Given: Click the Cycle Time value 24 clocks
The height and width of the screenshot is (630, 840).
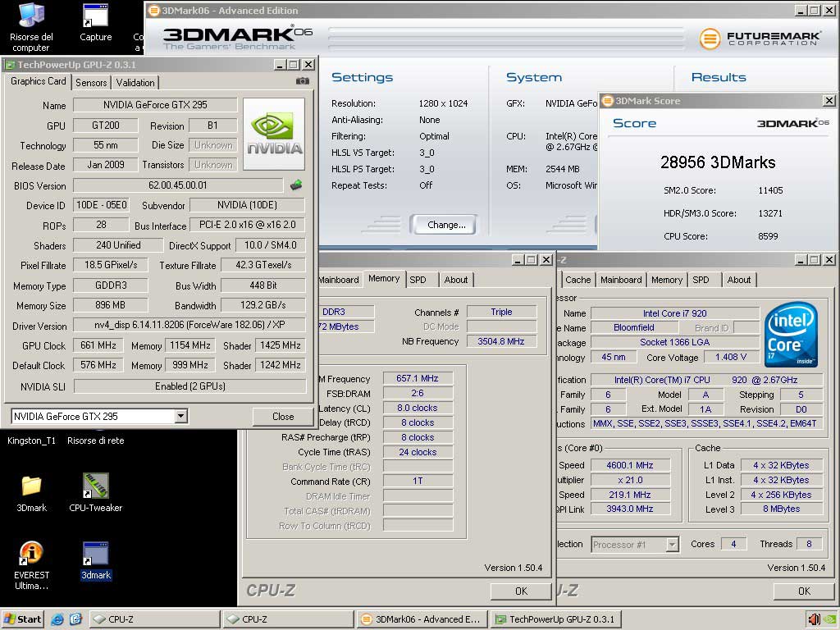Looking at the screenshot, I should pyautogui.click(x=418, y=452).
